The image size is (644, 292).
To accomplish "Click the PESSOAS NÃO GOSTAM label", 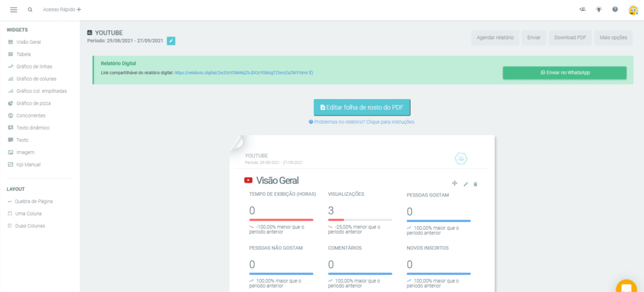I will (276, 247).
